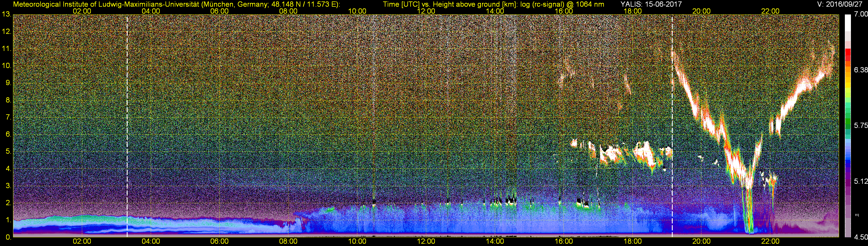Click the 02:00 label on the top time axis
The image size is (868, 246).
(x=82, y=11)
